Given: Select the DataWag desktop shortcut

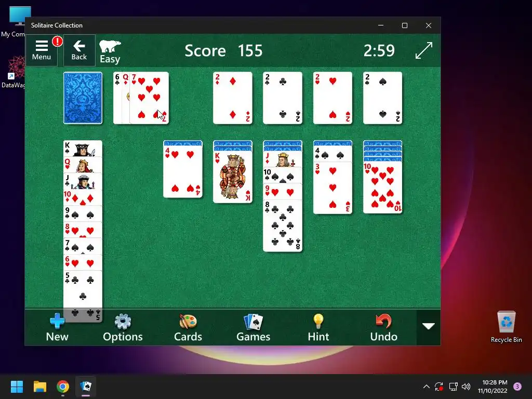Looking at the screenshot, I should pyautogui.click(x=14, y=72).
